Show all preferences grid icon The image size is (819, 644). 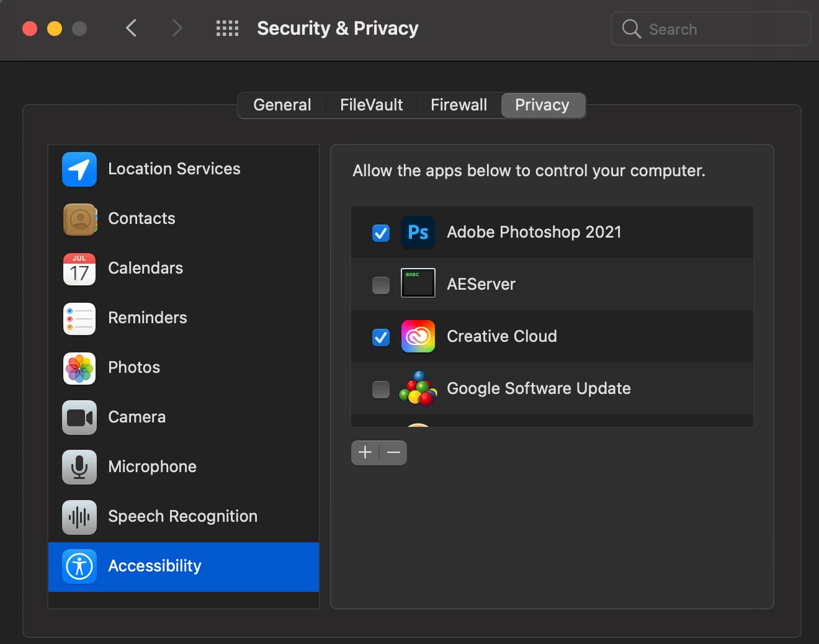pyautogui.click(x=227, y=29)
